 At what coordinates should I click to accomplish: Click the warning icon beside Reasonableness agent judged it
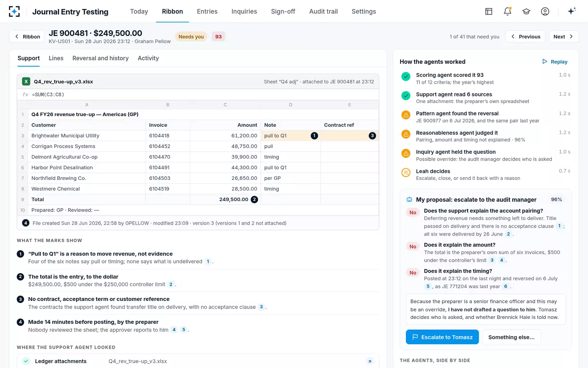pos(406,134)
